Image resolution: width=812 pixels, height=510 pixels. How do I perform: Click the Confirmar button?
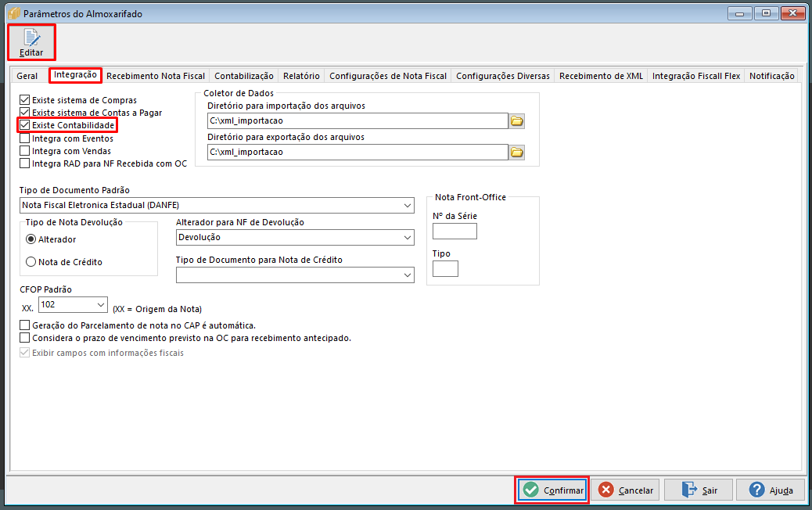pyautogui.click(x=552, y=490)
